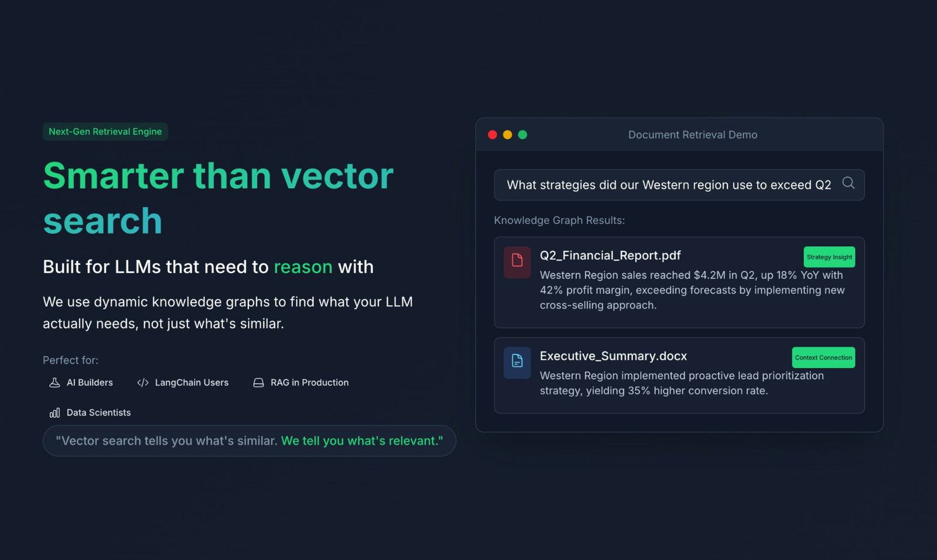Click the Context Connection badge
The height and width of the screenshot is (560, 937).
click(x=823, y=358)
